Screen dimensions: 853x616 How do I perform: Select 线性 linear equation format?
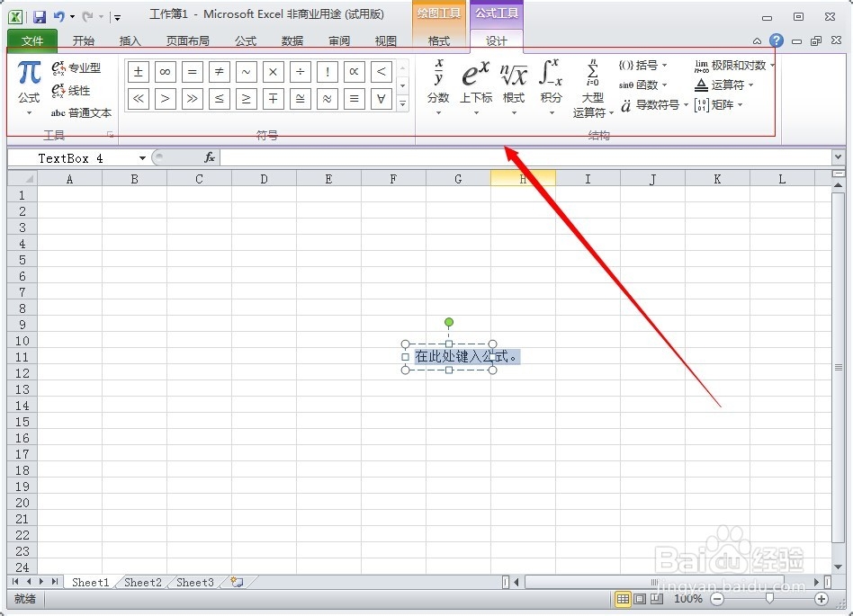(x=71, y=90)
